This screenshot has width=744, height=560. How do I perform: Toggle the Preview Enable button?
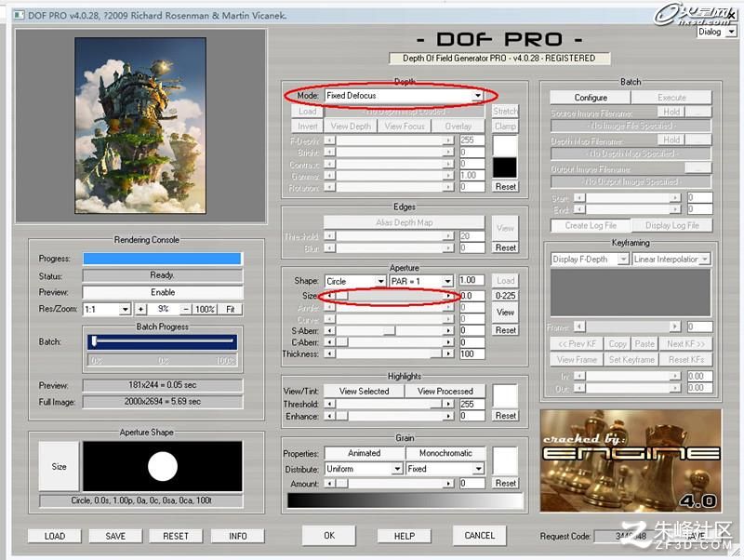point(163,292)
